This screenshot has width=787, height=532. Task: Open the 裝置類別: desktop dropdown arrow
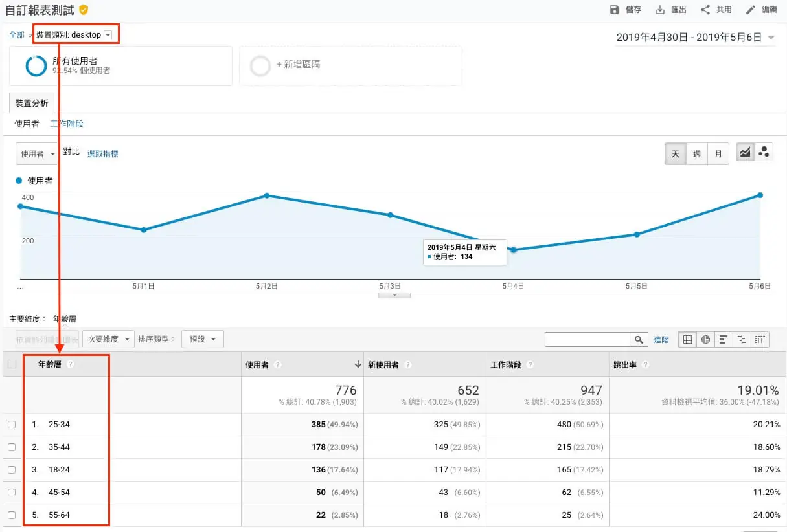[x=108, y=35]
